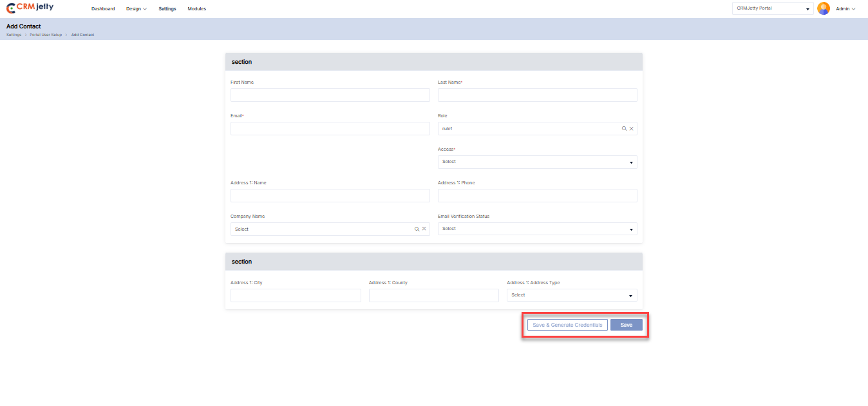Go to Settings in top navigation

[167, 9]
